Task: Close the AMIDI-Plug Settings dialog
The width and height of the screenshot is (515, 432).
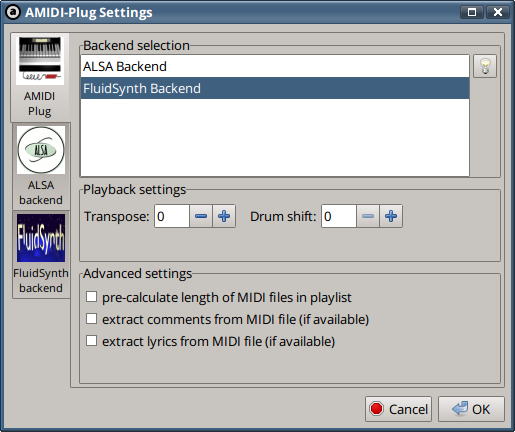Action: point(498,12)
